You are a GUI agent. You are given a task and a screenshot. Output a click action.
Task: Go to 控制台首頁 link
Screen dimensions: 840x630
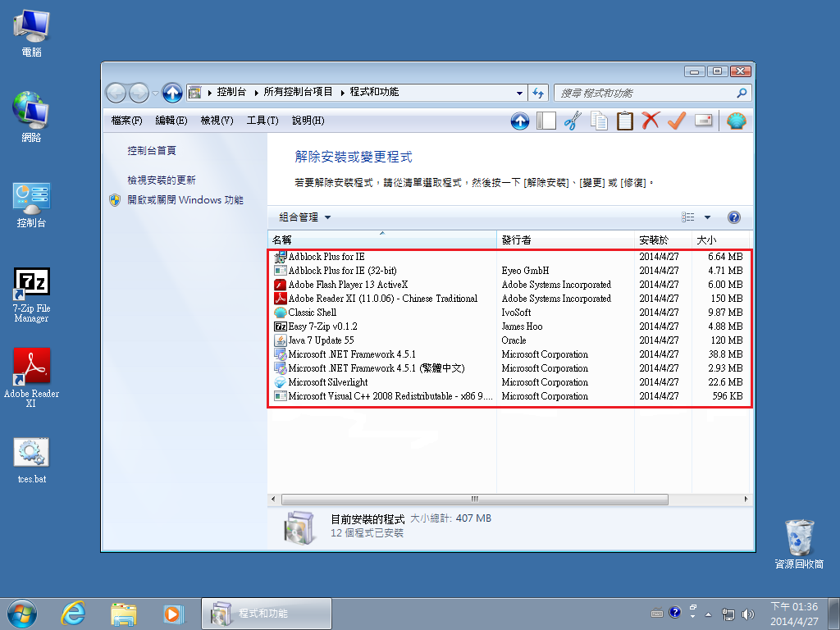point(152,151)
